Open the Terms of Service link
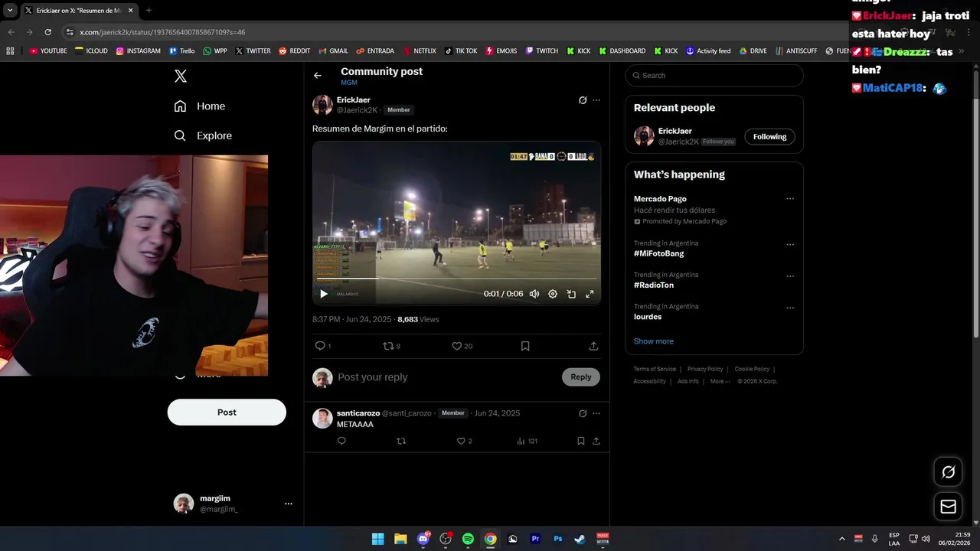Screen dimensions: 980x551 coord(655,369)
